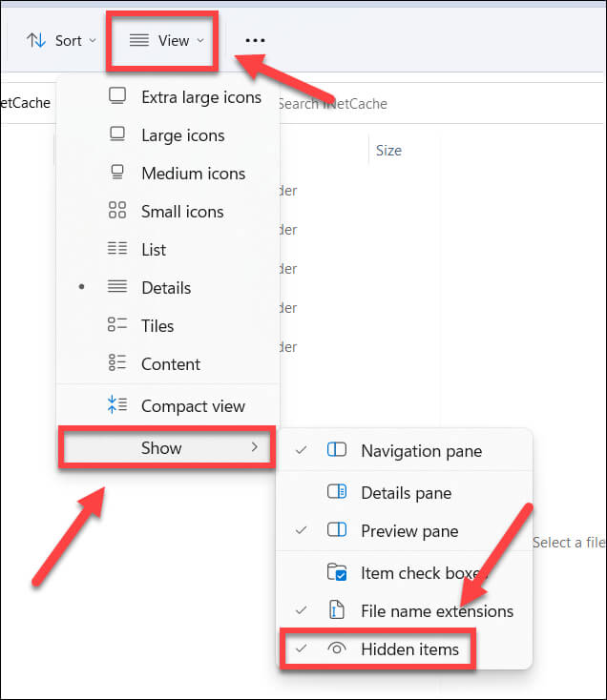Switch to List view
The height and width of the screenshot is (700, 607).
coord(153,250)
